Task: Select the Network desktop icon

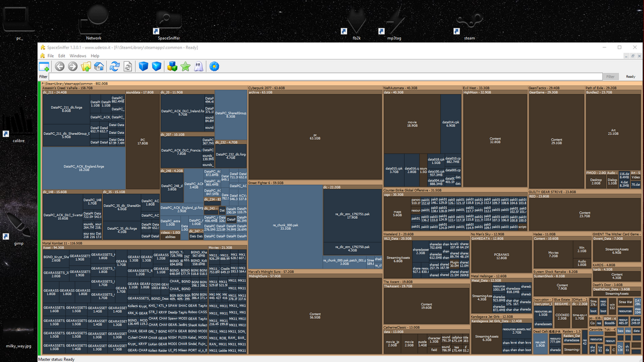Action: pos(94,23)
